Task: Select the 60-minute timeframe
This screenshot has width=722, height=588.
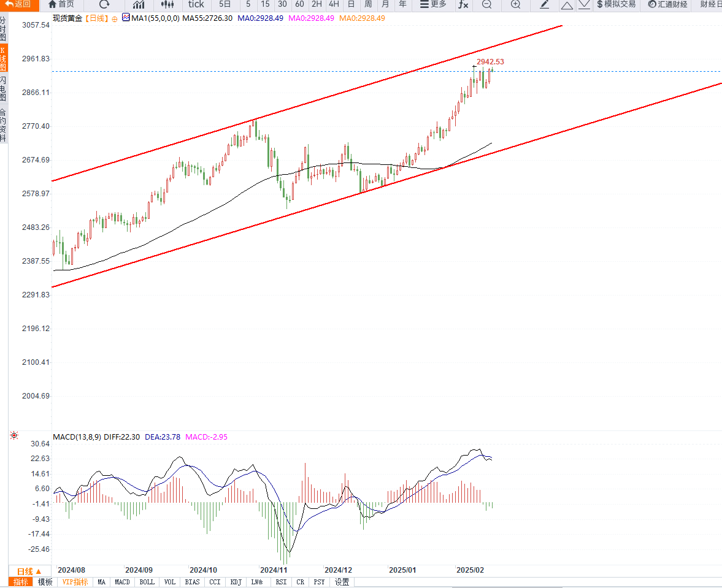Action: (x=299, y=5)
